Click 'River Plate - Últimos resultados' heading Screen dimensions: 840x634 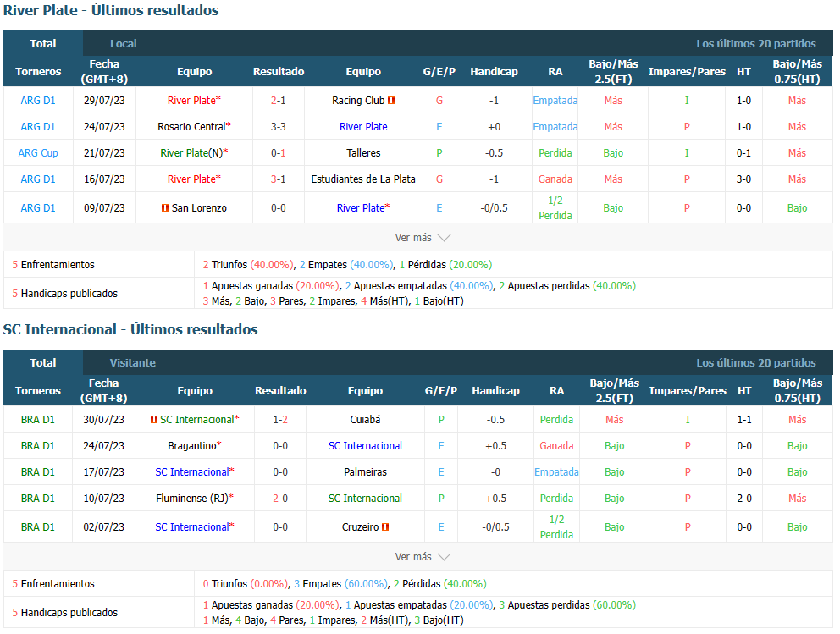pos(111,10)
